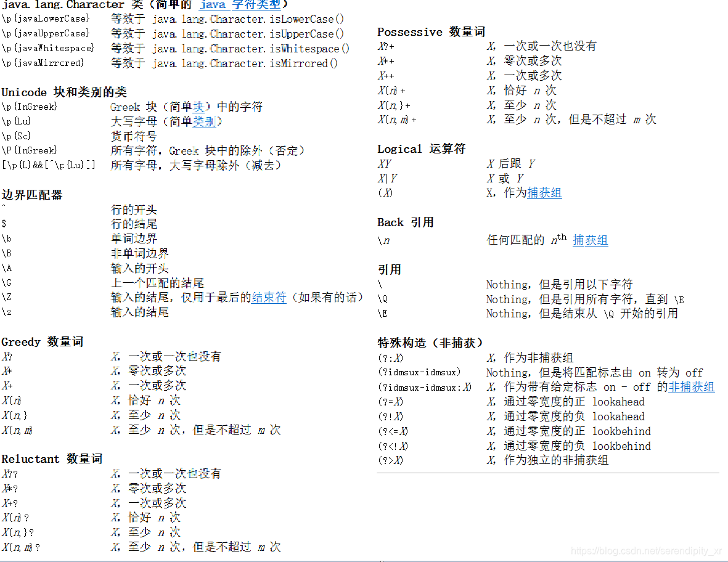728x562 pixels.
Task: Click the \p{javaWhitespace} table entry
Action: (47, 48)
